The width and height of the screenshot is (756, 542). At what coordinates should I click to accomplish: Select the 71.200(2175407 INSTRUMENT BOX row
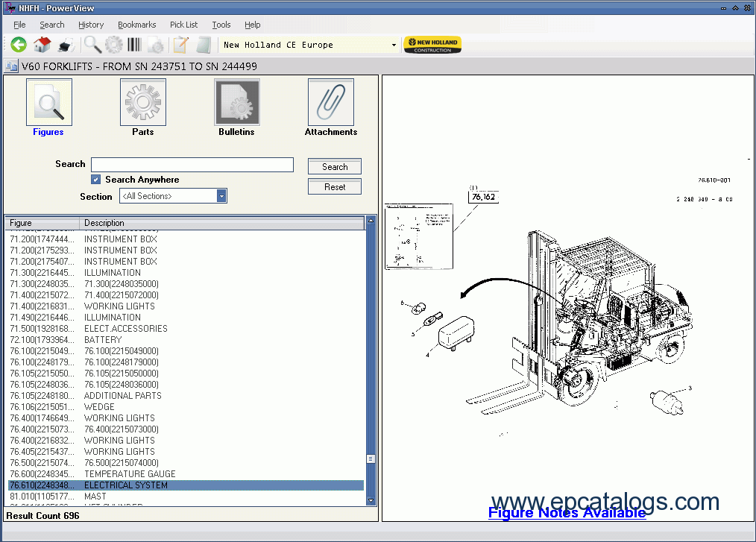(x=186, y=262)
